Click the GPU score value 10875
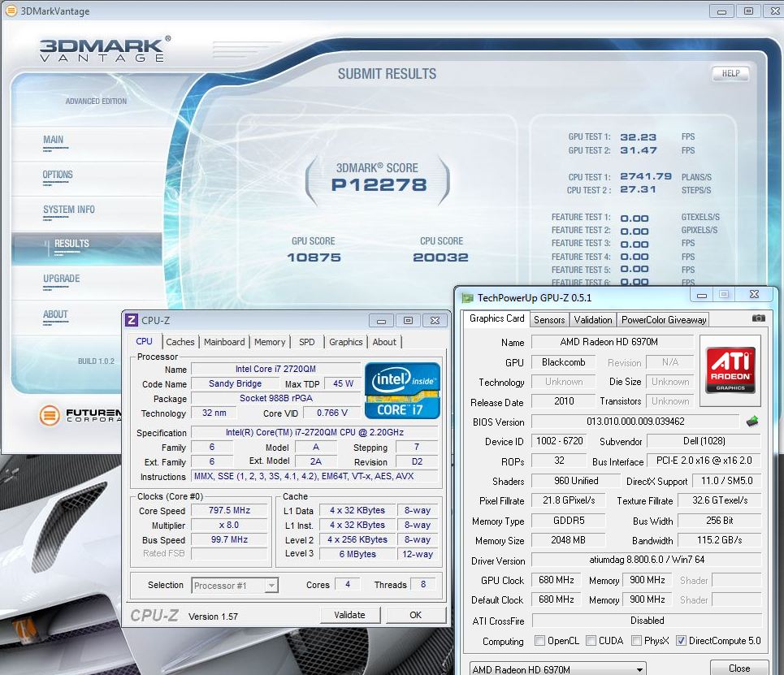Viewport: 784px width, 675px height. coord(314,257)
